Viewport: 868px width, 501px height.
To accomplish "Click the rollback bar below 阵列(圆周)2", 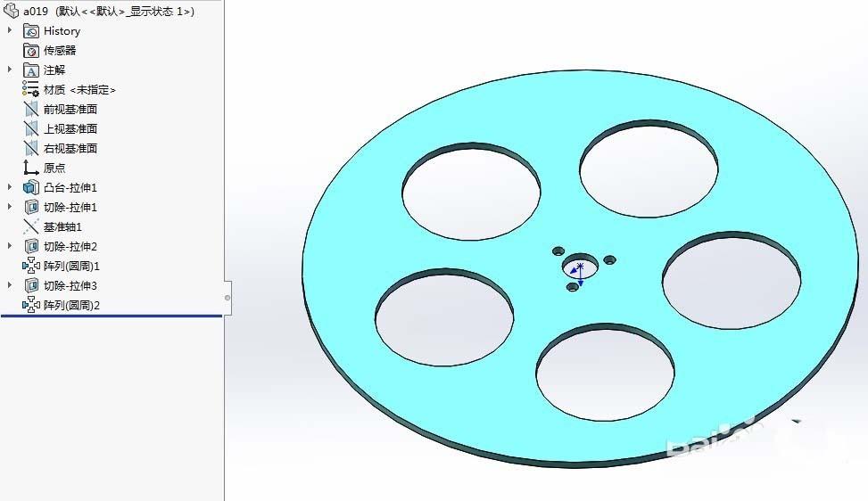I will pyautogui.click(x=112, y=316).
